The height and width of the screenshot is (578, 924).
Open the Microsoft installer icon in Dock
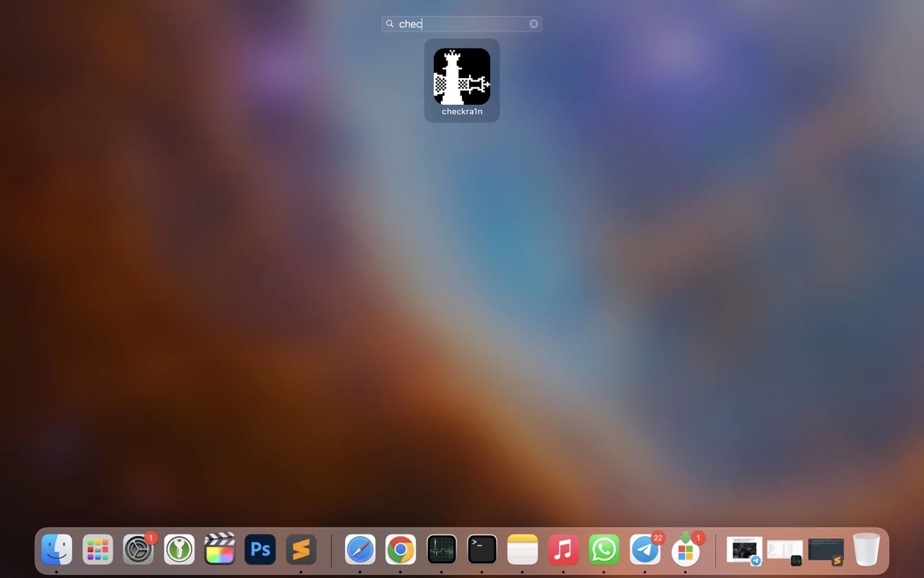pyautogui.click(x=686, y=550)
